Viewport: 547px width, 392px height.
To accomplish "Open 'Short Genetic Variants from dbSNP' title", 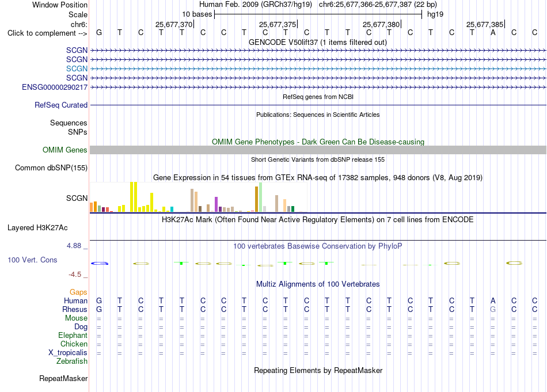I will click(318, 159).
